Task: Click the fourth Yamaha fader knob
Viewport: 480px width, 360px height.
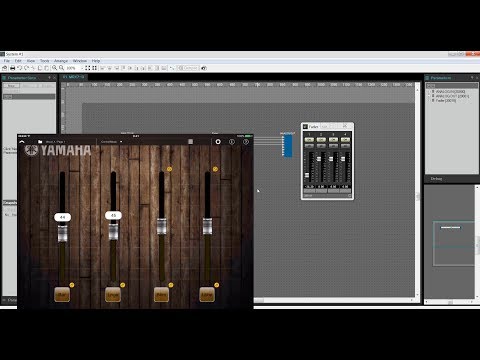Action: pyautogui.click(x=207, y=226)
